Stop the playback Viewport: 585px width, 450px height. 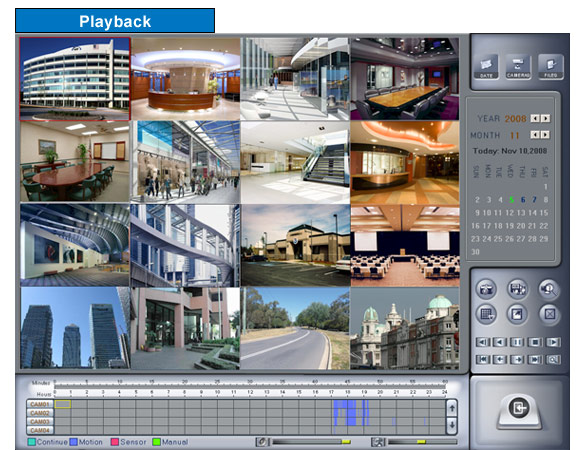pos(535,342)
